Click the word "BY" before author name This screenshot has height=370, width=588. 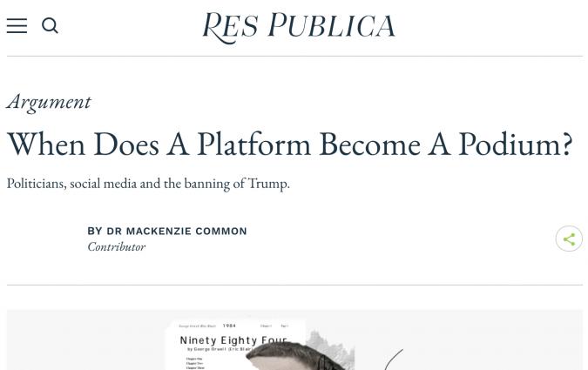[x=95, y=232]
